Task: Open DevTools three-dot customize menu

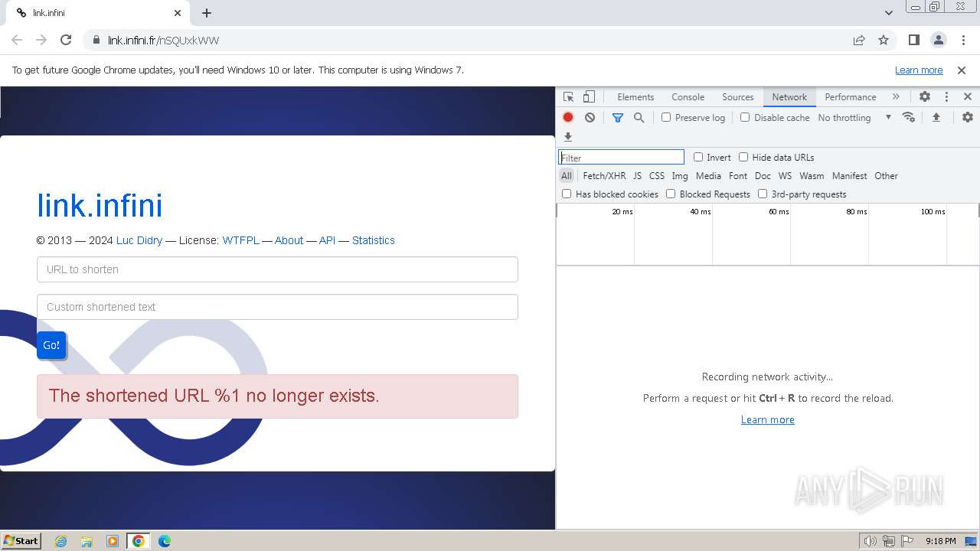Action: [946, 97]
